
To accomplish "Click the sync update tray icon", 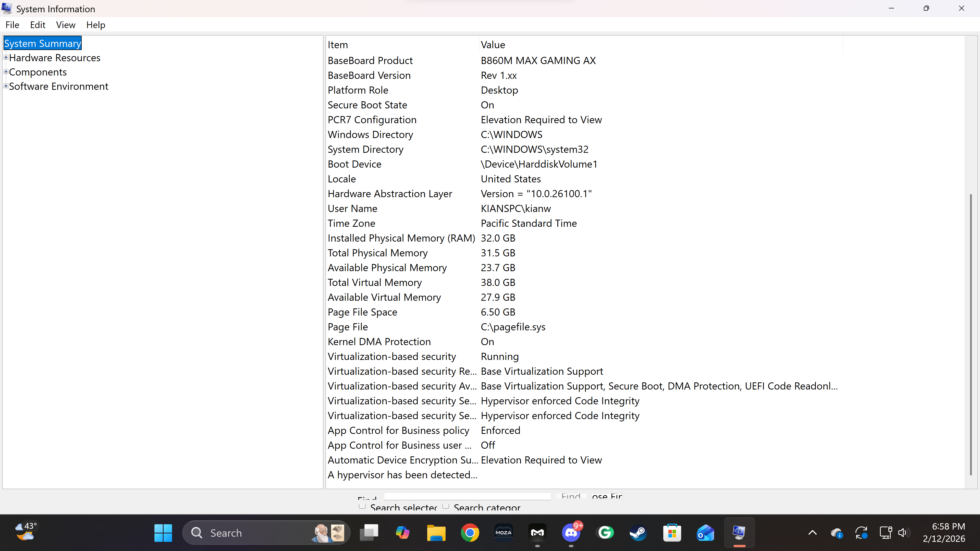I will (861, 533).
